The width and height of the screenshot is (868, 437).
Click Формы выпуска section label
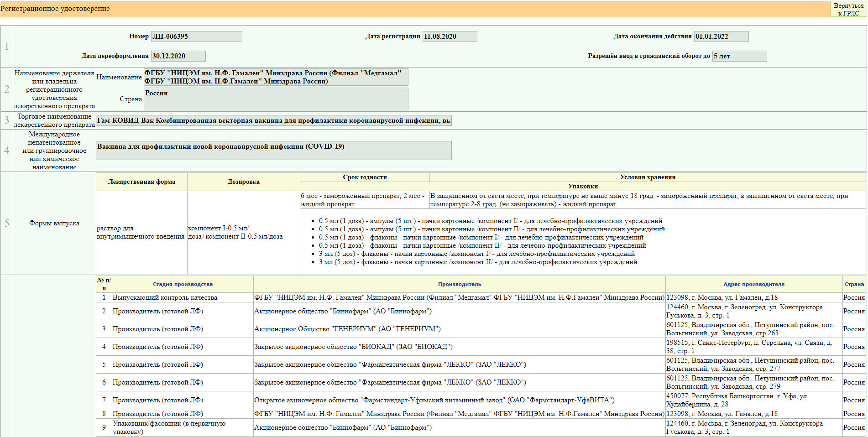point(54,223)
